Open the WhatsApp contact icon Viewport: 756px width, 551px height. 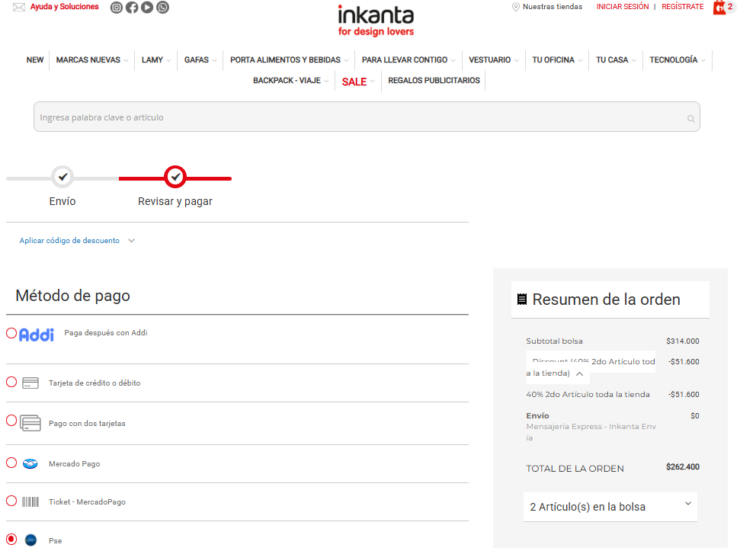click(x=163, y=7)
